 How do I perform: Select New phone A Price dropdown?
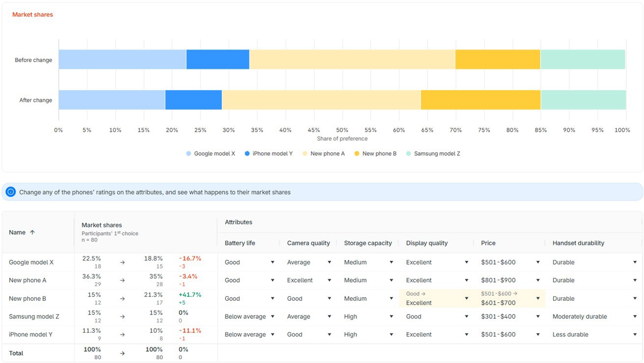coord(538,281)
